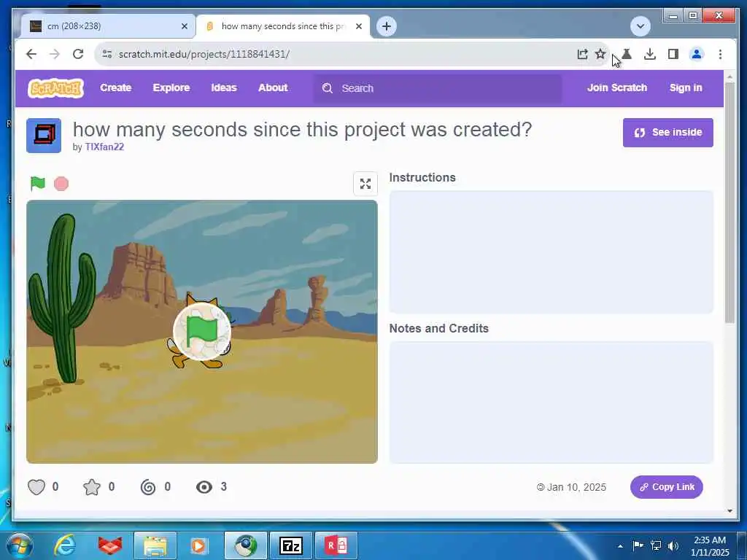Click the browser forward arrow
This screenshot has width=747, height=560.
coord(55,54)
